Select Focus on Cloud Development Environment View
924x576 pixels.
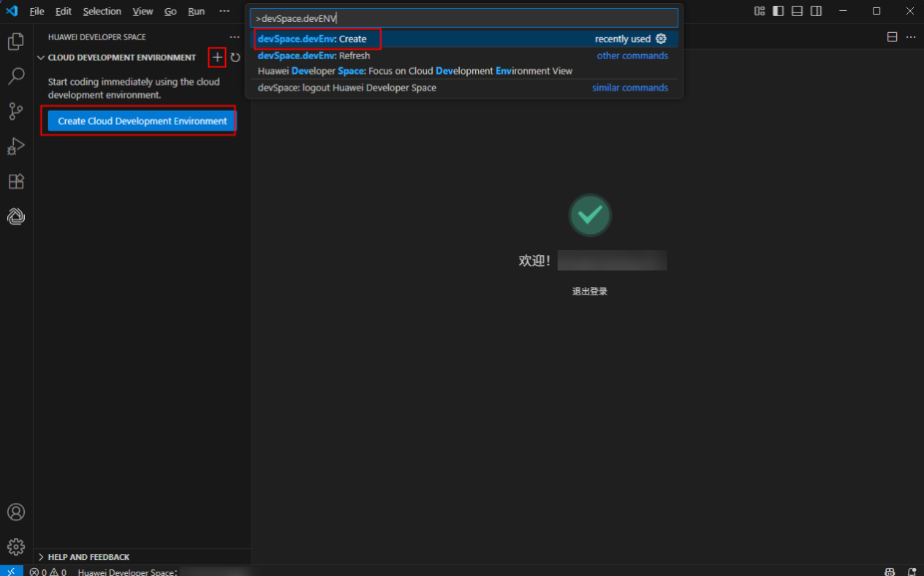tap(465, 71)
